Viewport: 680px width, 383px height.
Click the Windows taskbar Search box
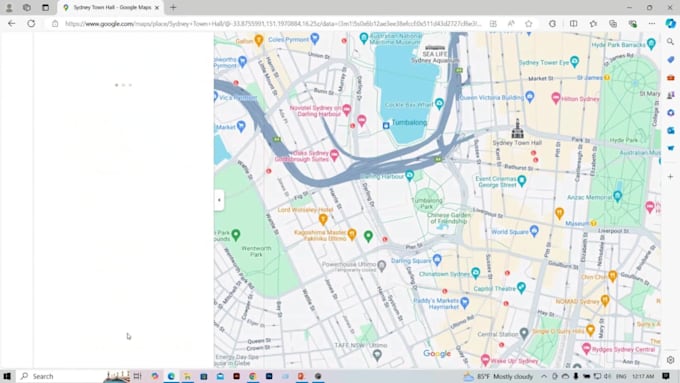[61, 376]
